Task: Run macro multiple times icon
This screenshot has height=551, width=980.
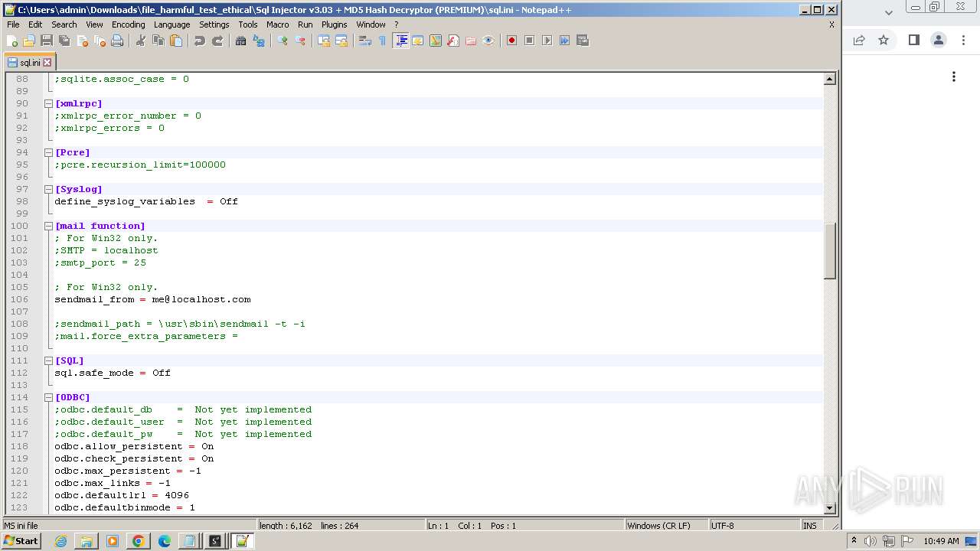Action: click(564, 41)
